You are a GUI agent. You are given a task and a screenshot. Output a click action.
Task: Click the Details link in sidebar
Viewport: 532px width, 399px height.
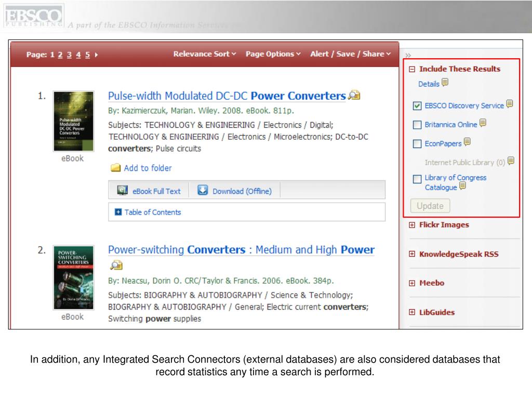[x=429, y=84]
